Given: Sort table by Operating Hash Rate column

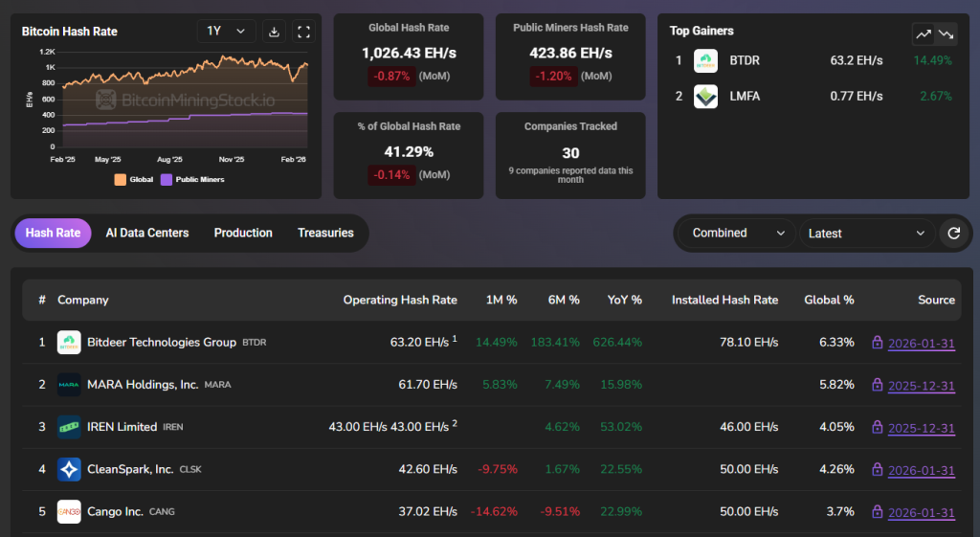Looking at the screenshot, I should [400, 300].
